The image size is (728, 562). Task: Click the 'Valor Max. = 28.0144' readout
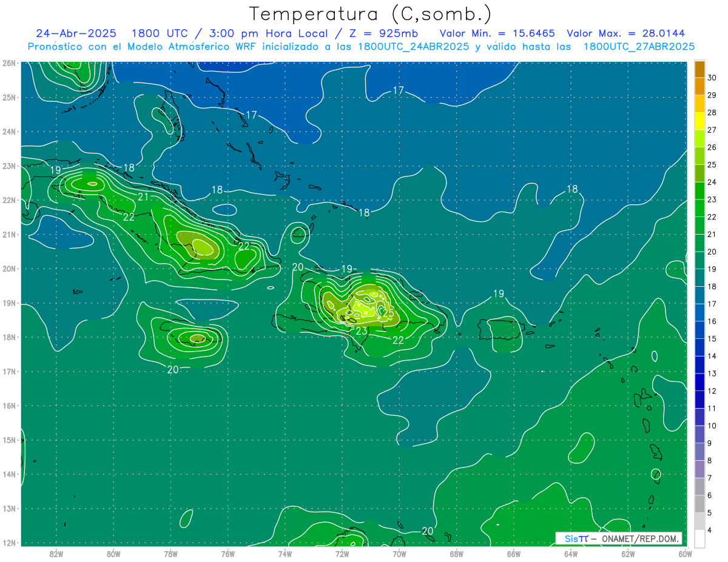click(x=625, y=33)
